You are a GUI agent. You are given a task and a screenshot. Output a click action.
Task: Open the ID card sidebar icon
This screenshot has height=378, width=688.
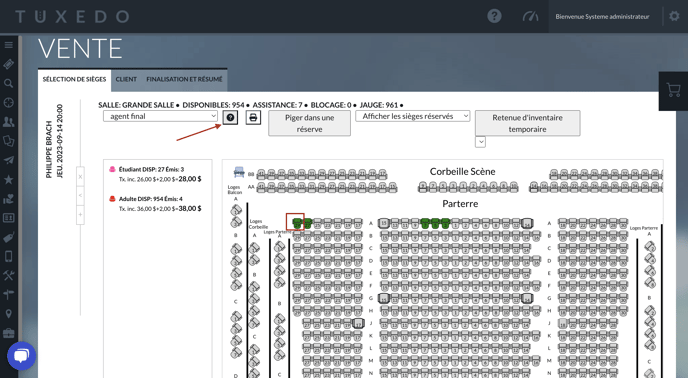coord(8,218)
